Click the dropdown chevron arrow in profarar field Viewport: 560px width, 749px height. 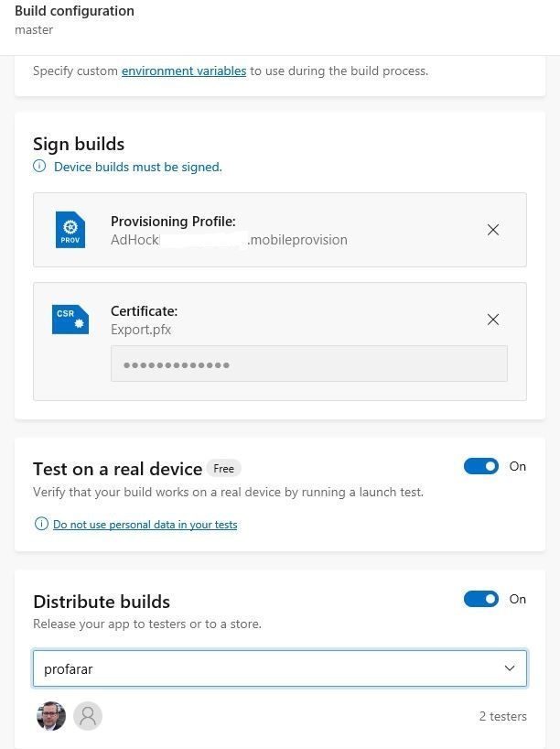510,668
